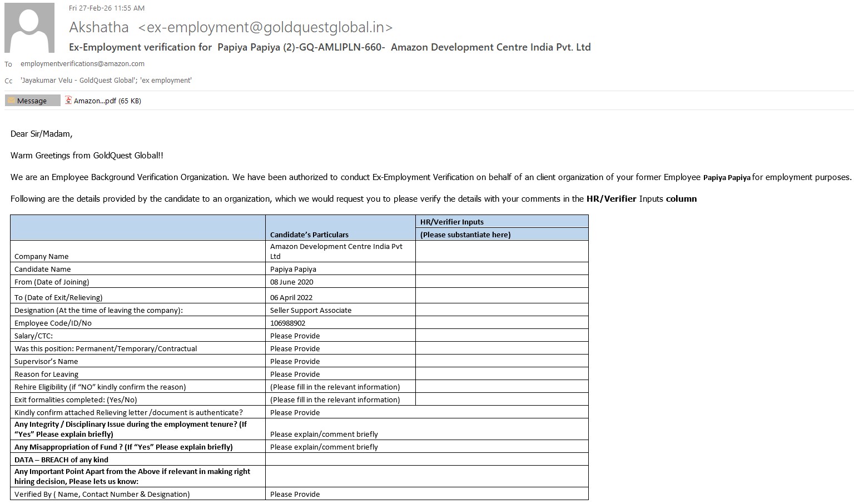The image size is (854, 504).
Task: Click the sender's profile avatar picture
Action: click(29, 28)
